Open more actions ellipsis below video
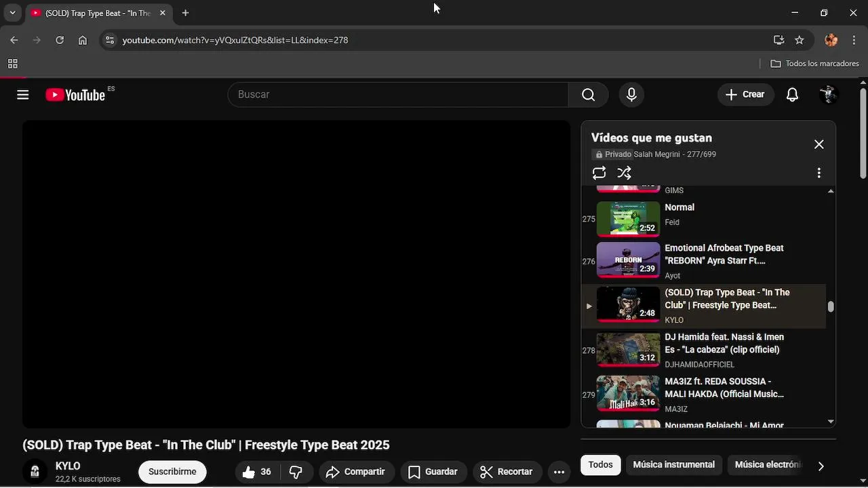Image resolution: width=868 pixels, height=488 pixels. tap(559, 472)
